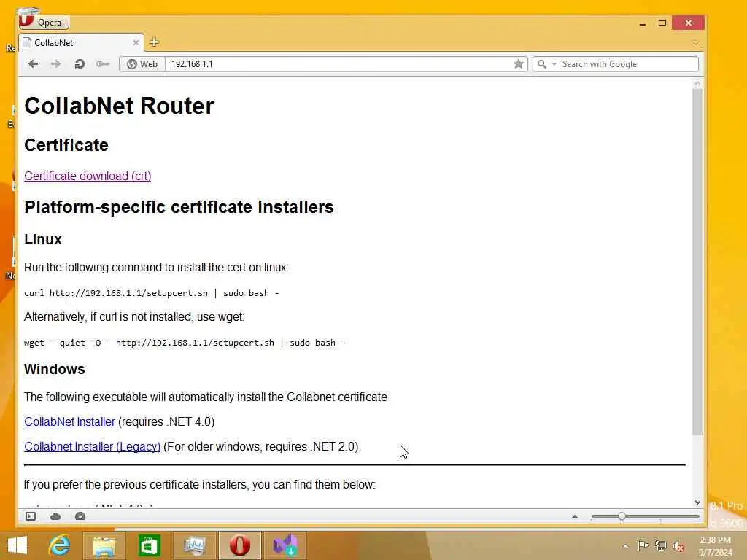Viewport: 747px width, 560px height.
Task: Click the scrollbar up arrow
Action: point(697,84)
